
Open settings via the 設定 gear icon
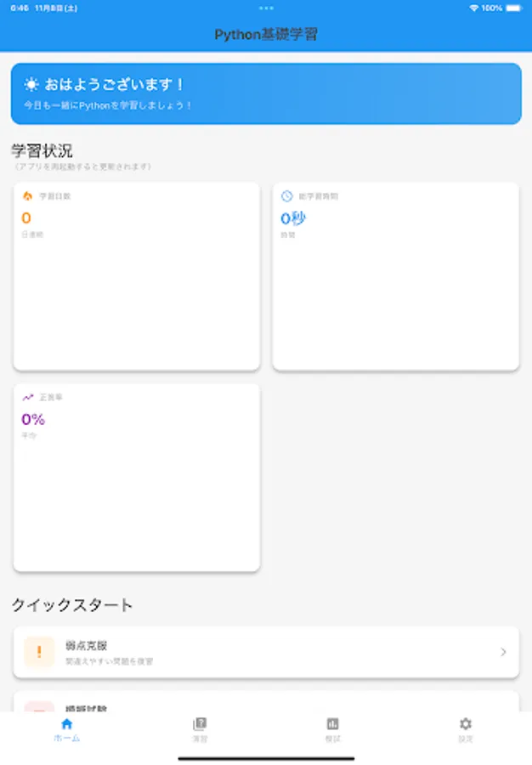point(465,725)
